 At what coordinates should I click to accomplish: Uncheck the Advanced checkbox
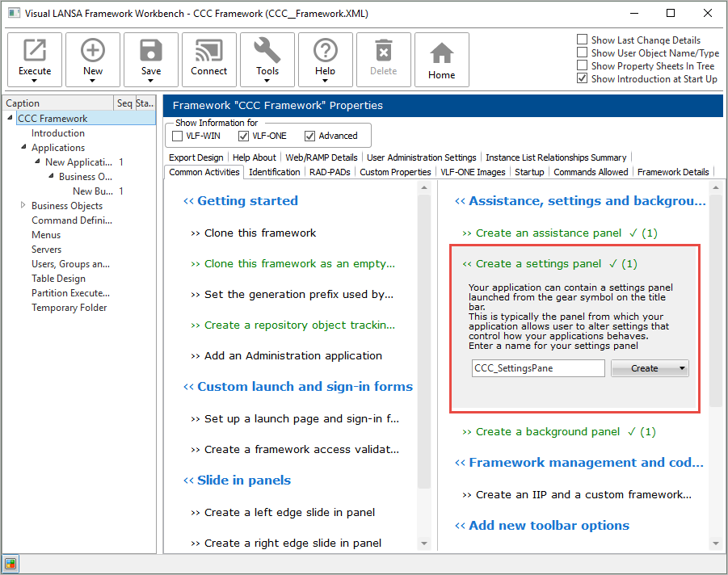point(310,136)
